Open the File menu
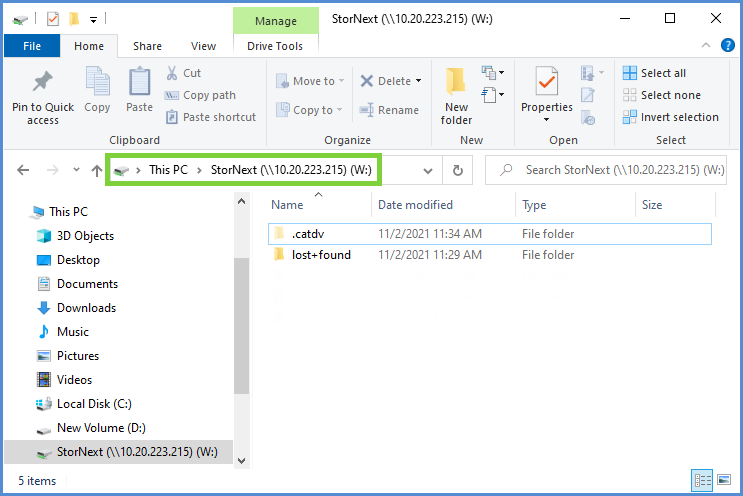 [x=32, y=46]
